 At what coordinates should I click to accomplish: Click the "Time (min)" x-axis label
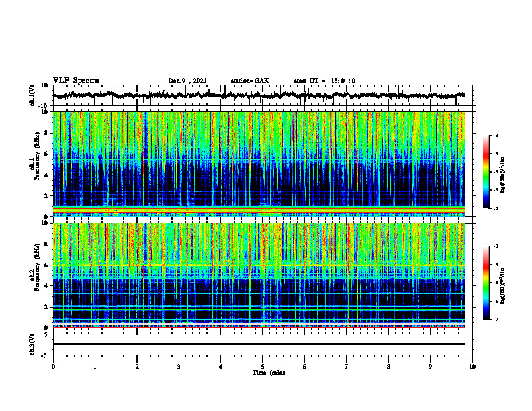pos(269,373)
